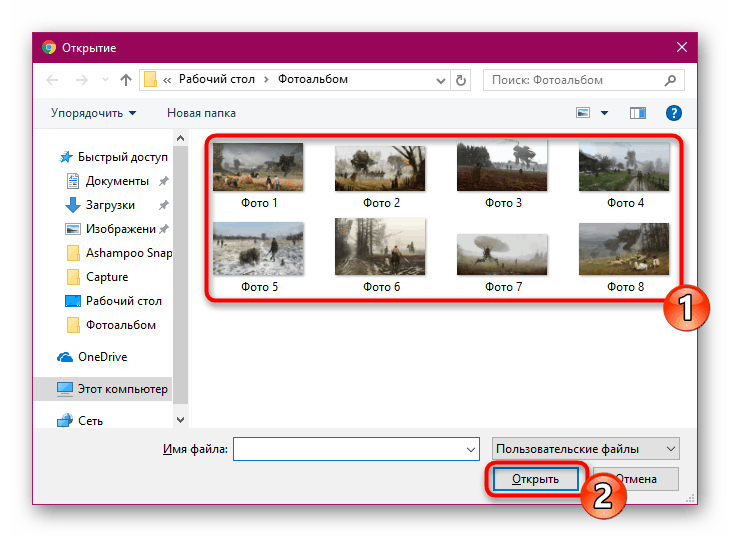Click the sidebar scrollbar down arrow
The height and width of the screenshot is (537, 730).
coord(181,420)
